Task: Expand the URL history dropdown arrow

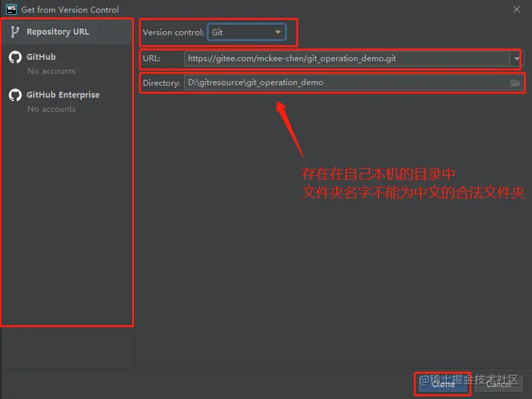Action: click(517, 59)
